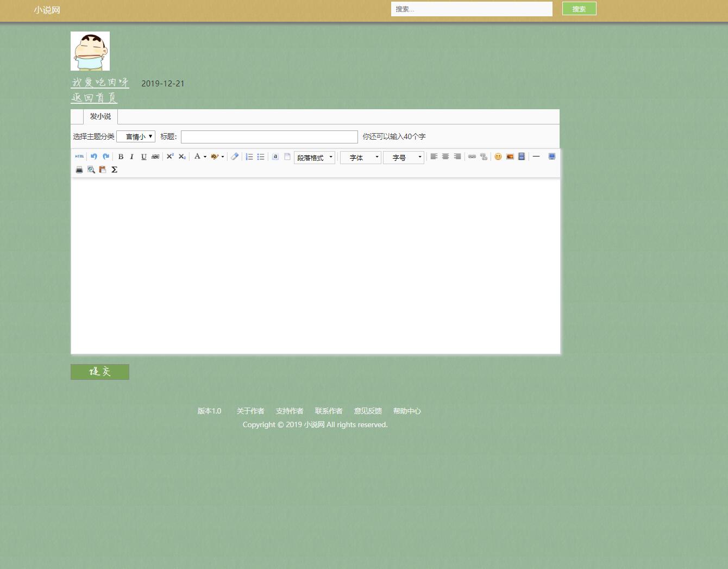Click the 2019-12-21 date text
The height and width of the screenshot is (569, 728).
pos(163,84)
